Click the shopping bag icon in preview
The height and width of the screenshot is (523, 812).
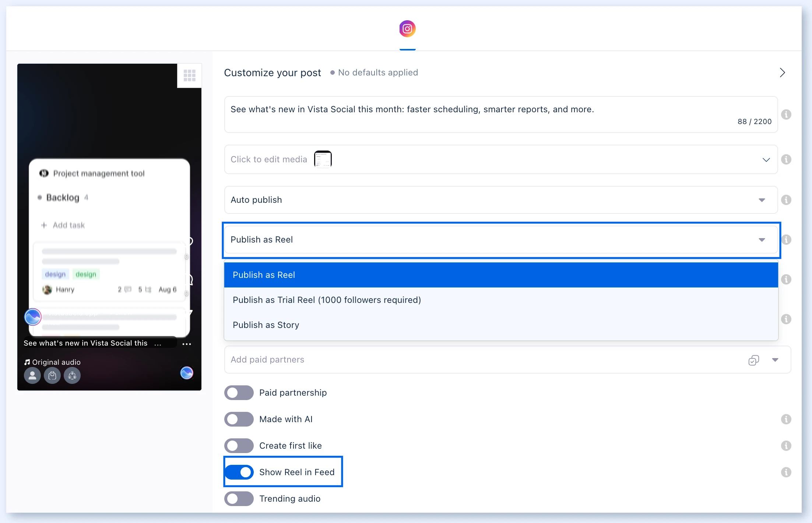[52, 375]
